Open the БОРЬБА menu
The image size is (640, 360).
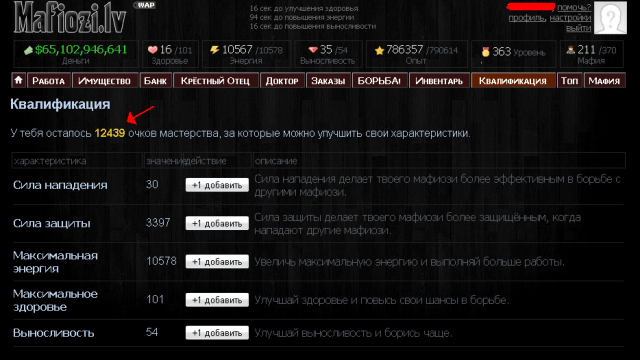(x=379, y=80)
